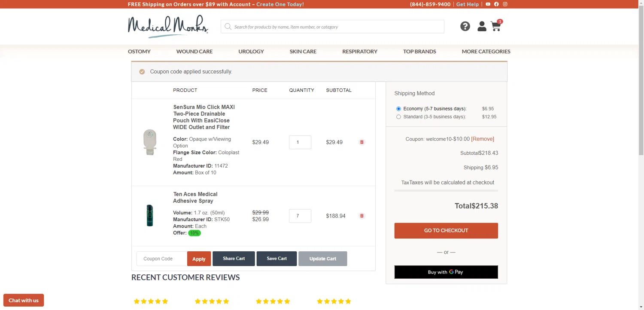Screen dimensions: 644x310
Task: Expand More Categories menu
Action: (x=486, y=51)
